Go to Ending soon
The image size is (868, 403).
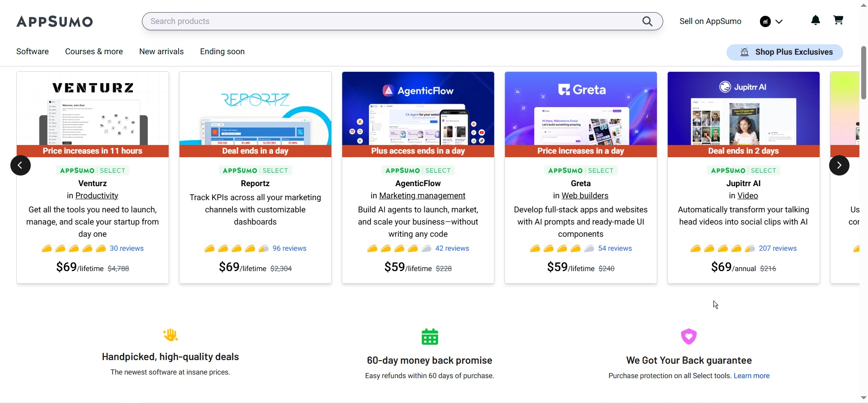coord(222,52)
